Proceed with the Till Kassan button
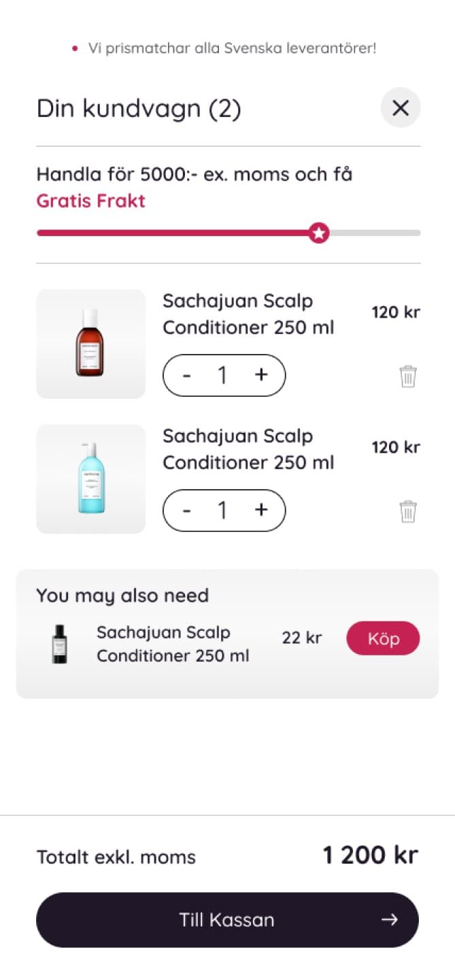455x980 pixels. click(227, 920)
